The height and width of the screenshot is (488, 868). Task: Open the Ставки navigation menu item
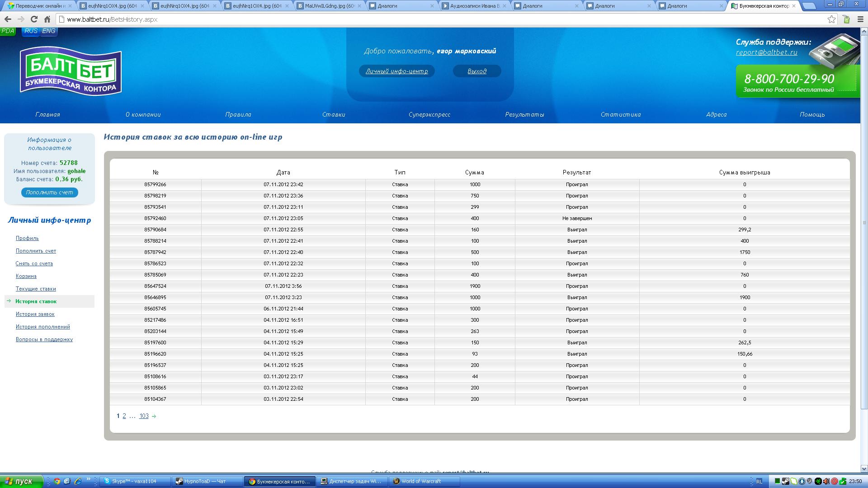tap(334, 115)
